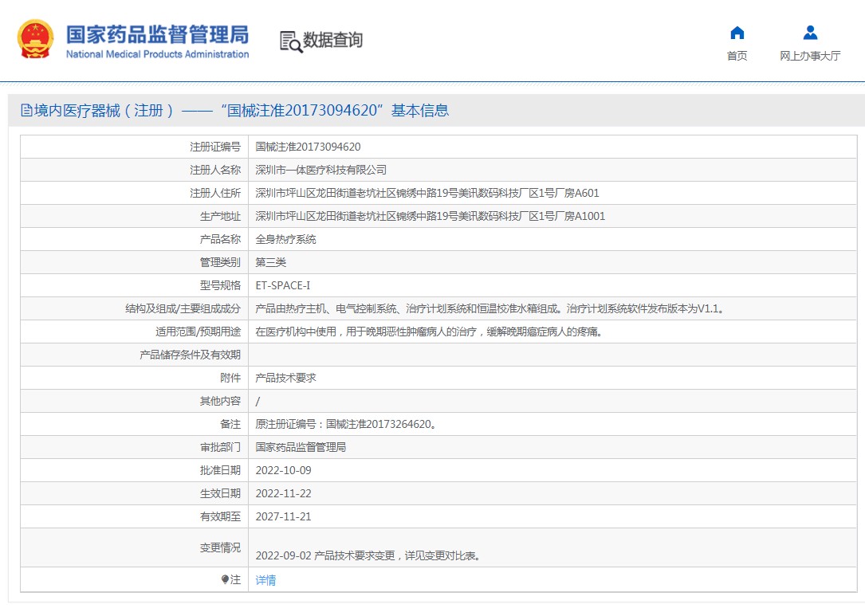Click the 注册人名称 row label
Image resolution: width=865 pixels, height=616 pixels.
[x=215, y=170]
